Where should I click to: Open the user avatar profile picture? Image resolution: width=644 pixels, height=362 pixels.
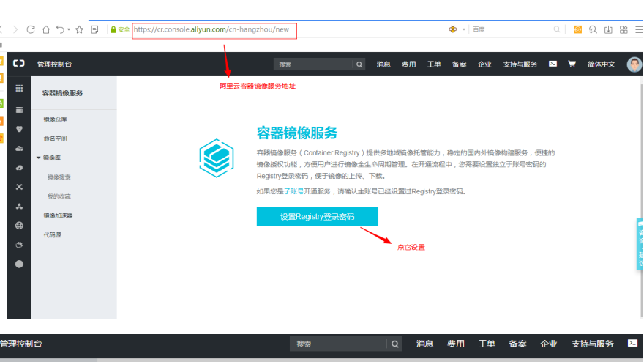(x=634, y=64)
